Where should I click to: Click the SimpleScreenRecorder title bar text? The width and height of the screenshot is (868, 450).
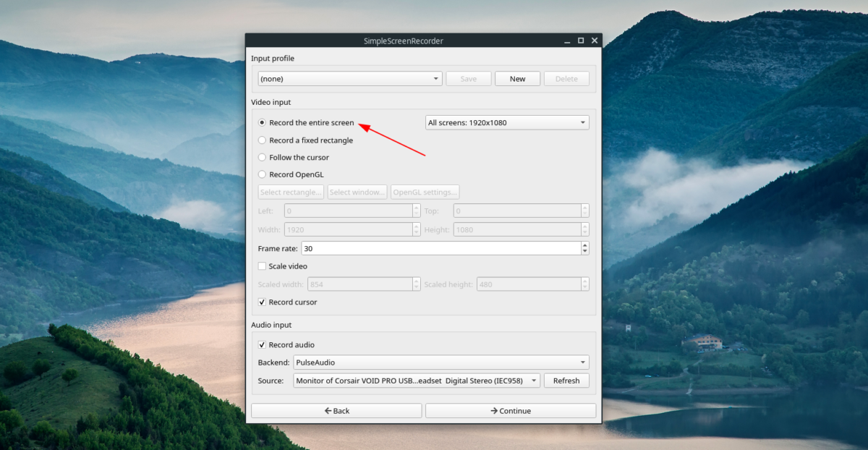[x=404, y=41]
